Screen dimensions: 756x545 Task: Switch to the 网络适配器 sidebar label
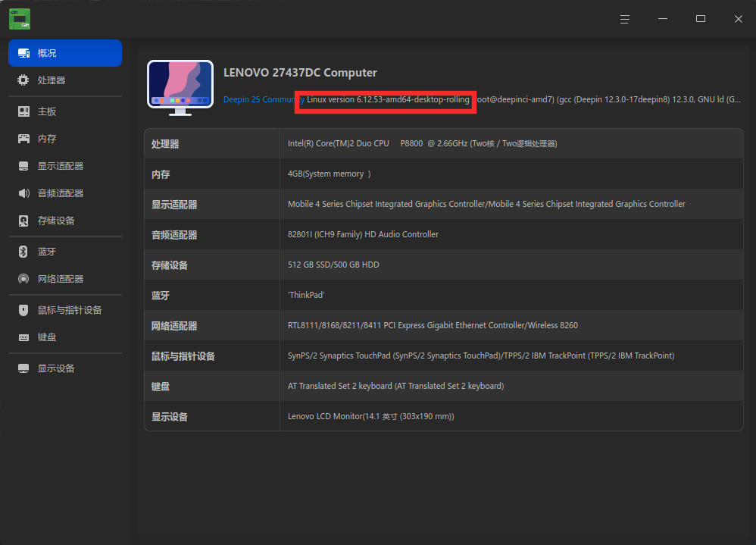pos(61,279)
